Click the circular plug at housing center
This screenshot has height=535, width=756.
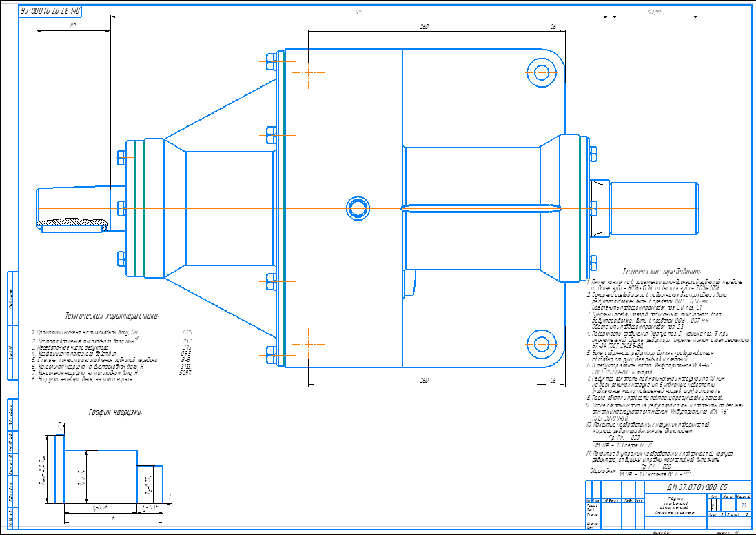pos(357,208)
